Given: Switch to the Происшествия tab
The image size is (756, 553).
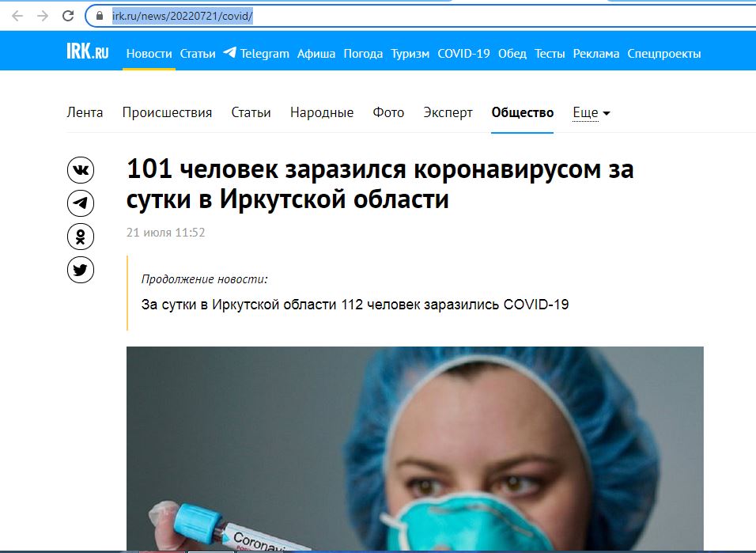Looking at the screenshot, I should [x=167, y=112].
